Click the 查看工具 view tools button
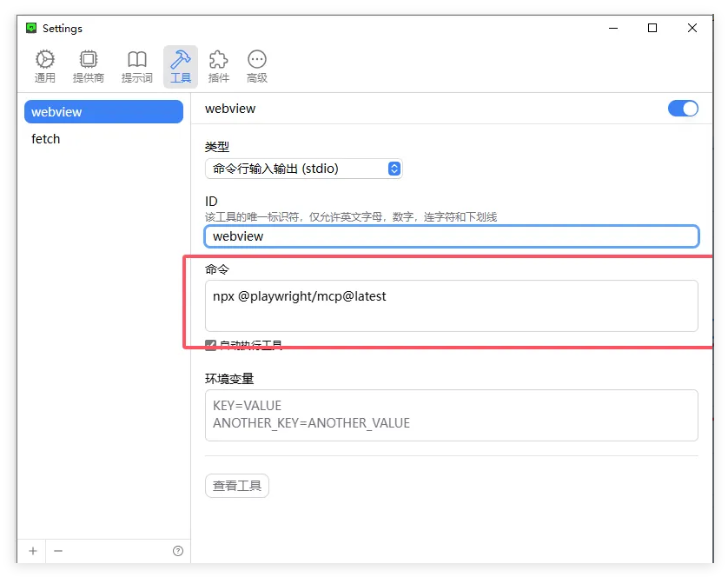728x577 pixels. 237,486
